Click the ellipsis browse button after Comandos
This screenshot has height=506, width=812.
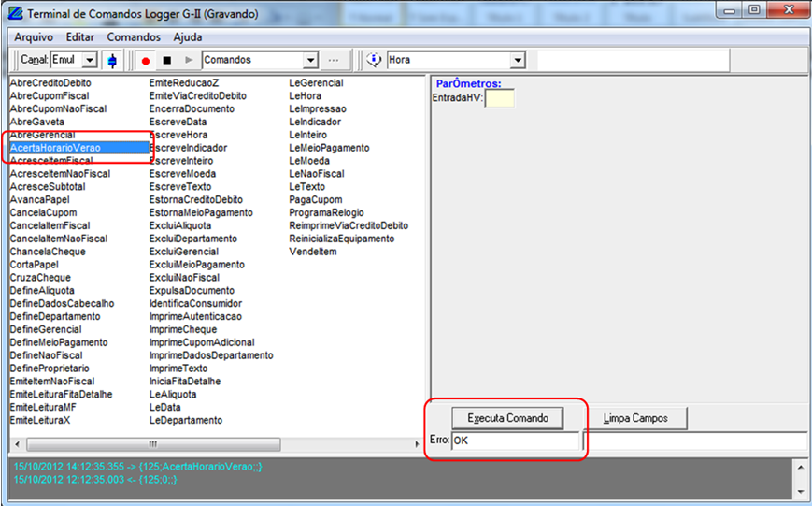click(334, 60)
